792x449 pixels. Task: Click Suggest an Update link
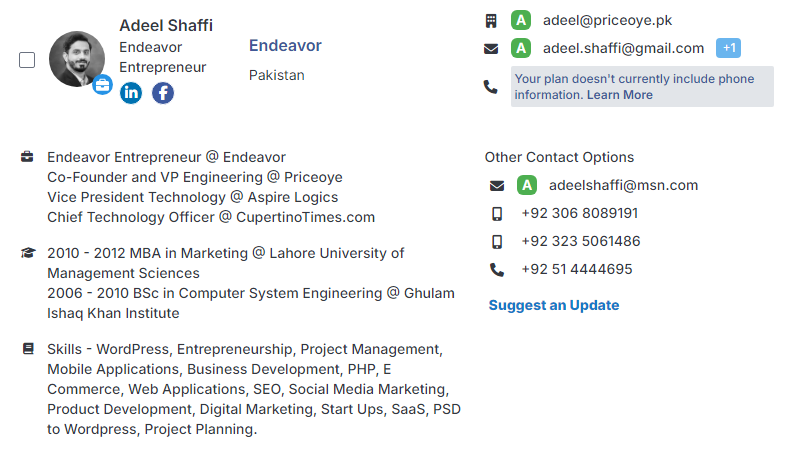tap(554, 306)
